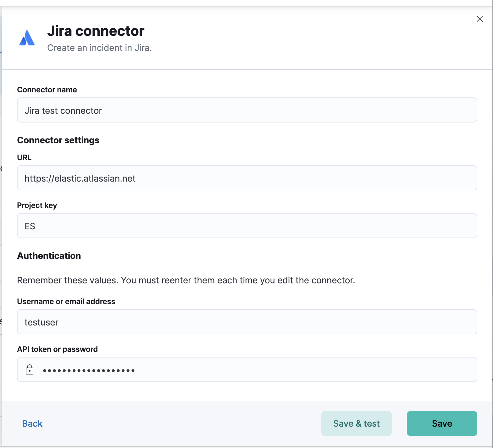Focus the URL field with elastic.atlassian.net
Image resolution: width=493 pixels, height=448 pixels.
point(247,178)
